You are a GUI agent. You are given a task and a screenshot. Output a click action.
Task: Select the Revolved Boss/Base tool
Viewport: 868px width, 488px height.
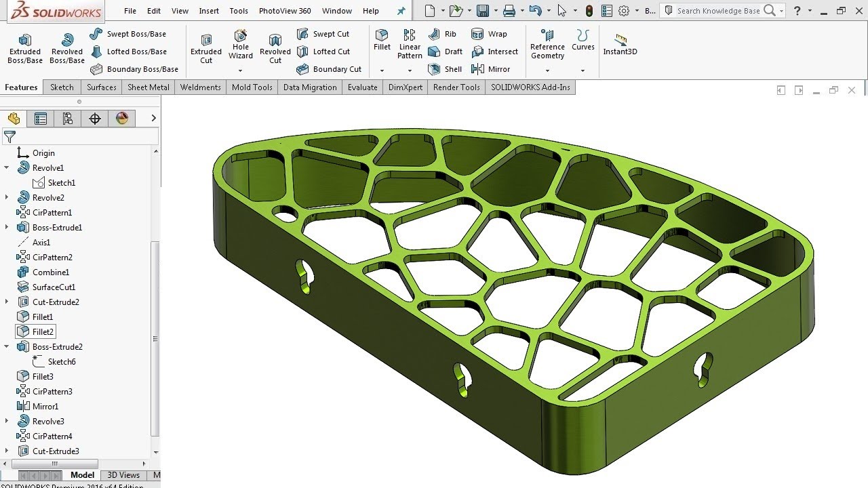[67, 49]
